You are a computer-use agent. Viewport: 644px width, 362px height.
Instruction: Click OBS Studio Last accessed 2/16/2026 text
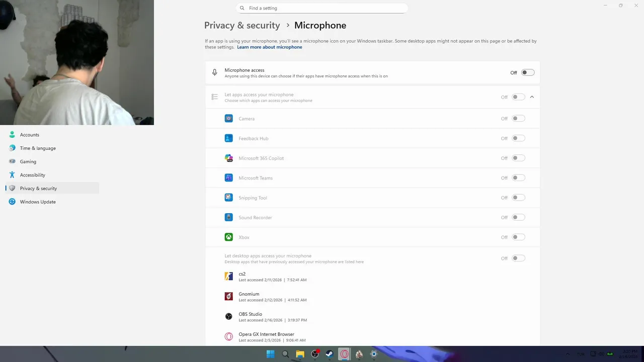(272, 320)
